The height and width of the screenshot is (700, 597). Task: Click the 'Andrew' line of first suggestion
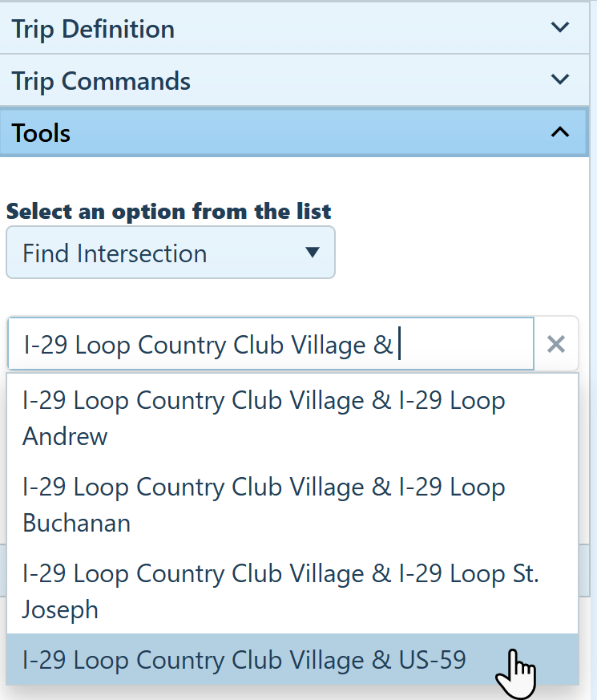(x=65, y=436)
